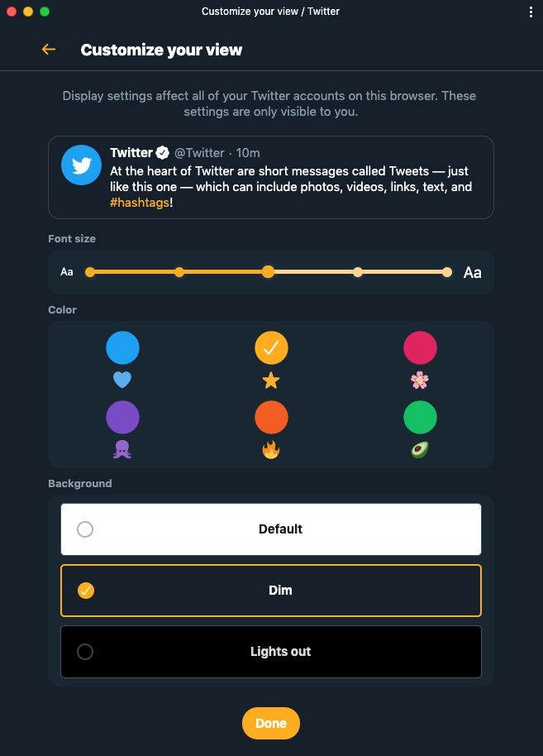
Task: Pick the pink color circle
Action: coord(420,347)
